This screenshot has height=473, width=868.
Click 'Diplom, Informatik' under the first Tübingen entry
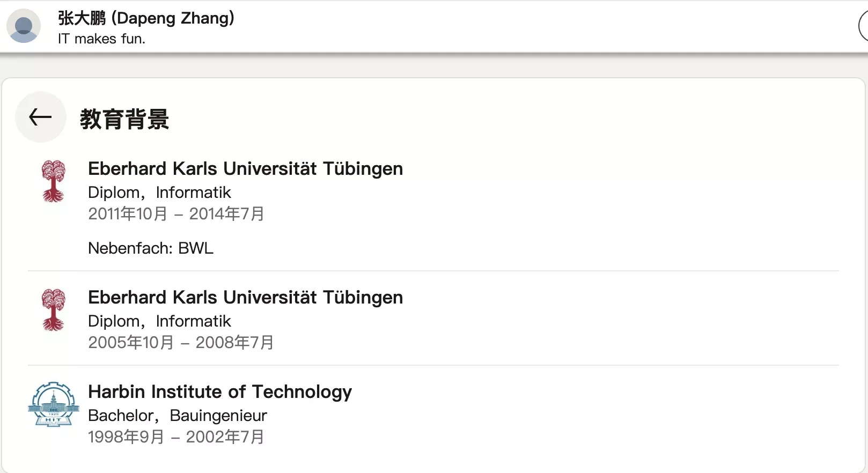click(159, 192)
